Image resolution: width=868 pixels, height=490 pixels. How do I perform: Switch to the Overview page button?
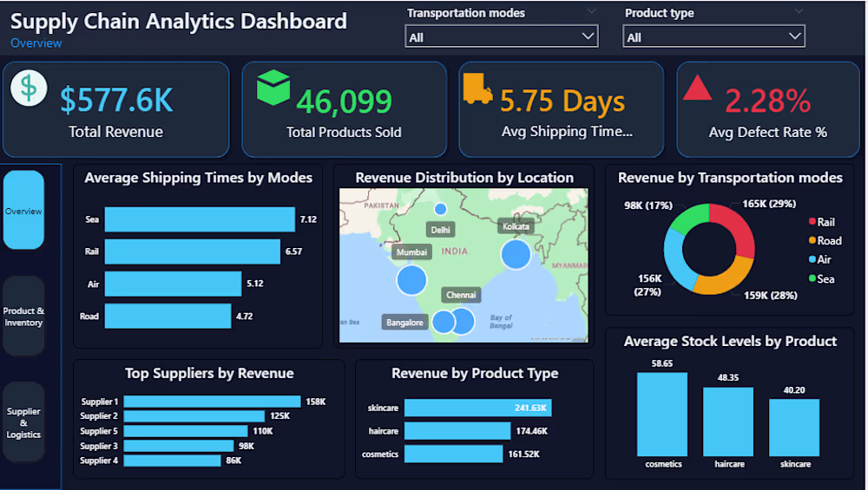[23, 210]
